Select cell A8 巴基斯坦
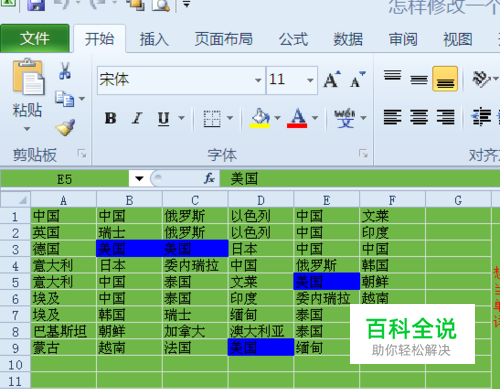The image size is (500, 389). 63,331
